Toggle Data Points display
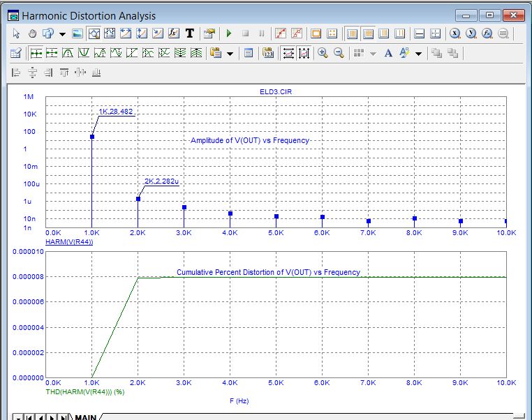 [281, 33]
